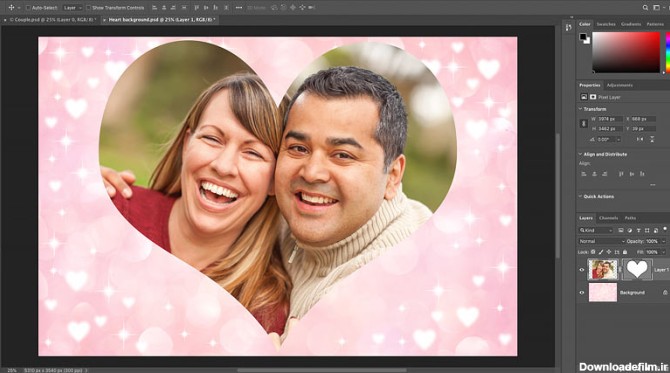670x373 pixels.
Task: Click the more options ellipsis in options bar
Action: click(239, 8)
